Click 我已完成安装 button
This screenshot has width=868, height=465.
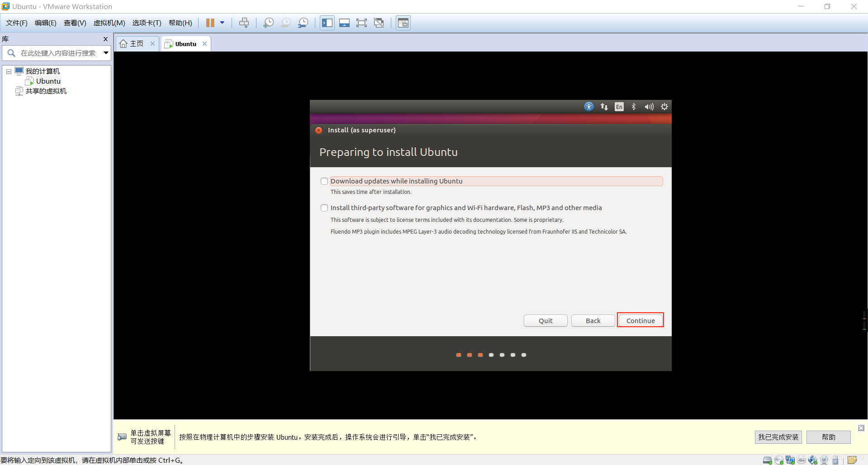[x=778, y=437]
